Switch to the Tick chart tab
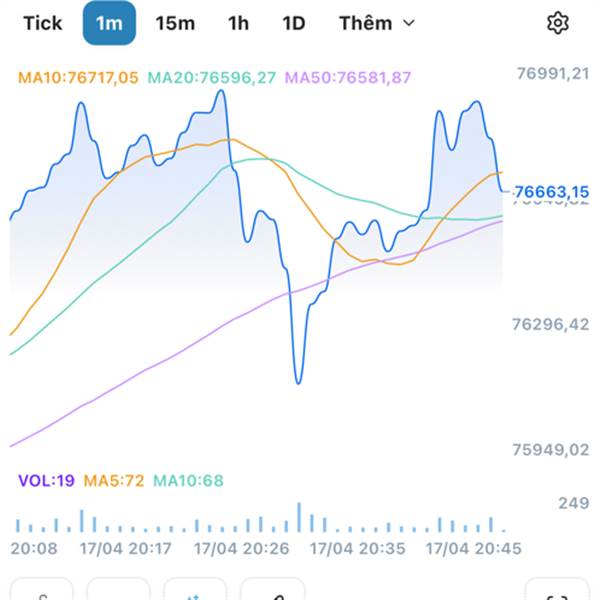 coord(42,23)
